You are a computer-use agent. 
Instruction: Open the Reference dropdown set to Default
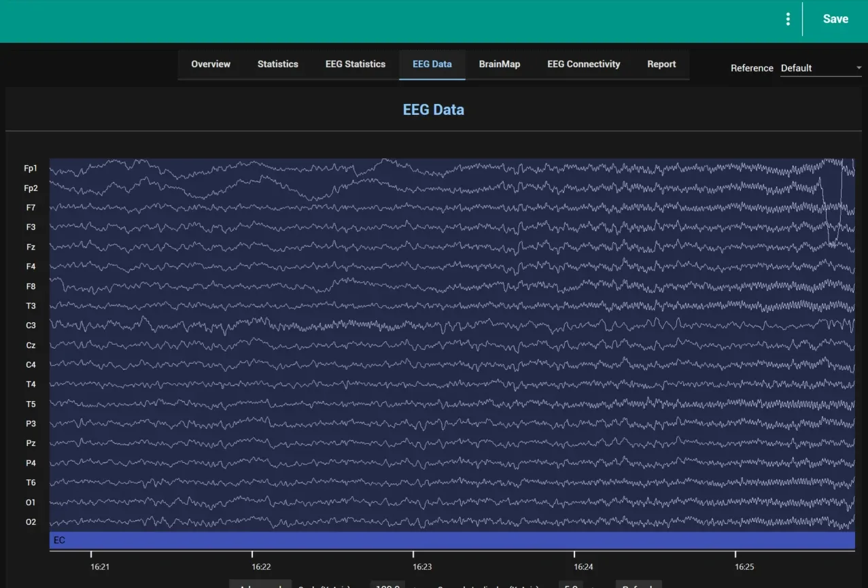(821, 68)
